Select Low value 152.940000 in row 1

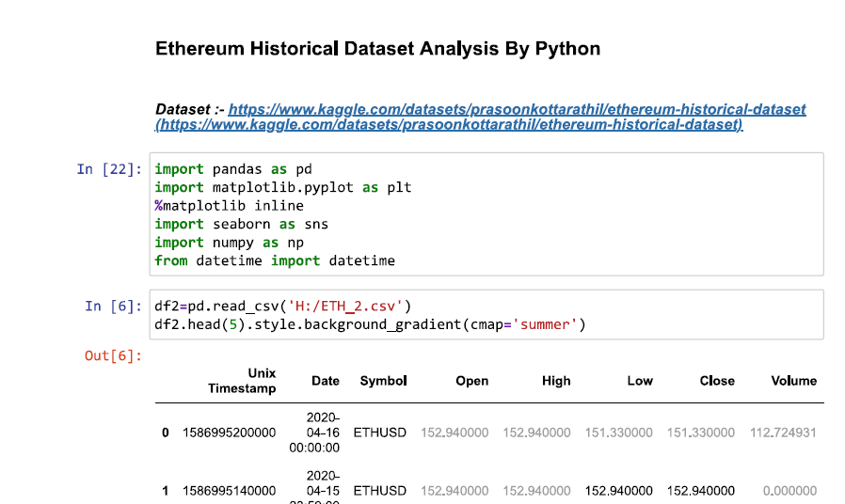[x=618, y=491]
